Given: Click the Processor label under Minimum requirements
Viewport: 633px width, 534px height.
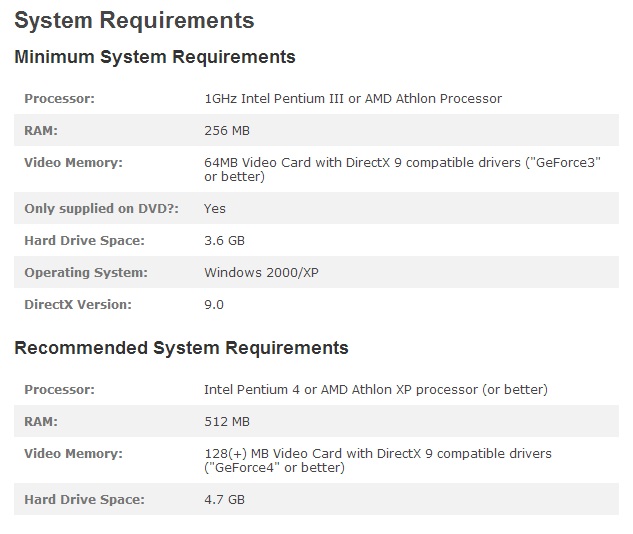Looking at the screenshot, I should (x=59, y=99).
